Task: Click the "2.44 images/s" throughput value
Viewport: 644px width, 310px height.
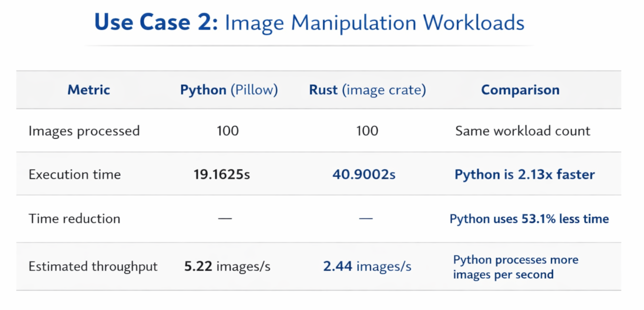Action: (x=368, y=265)
